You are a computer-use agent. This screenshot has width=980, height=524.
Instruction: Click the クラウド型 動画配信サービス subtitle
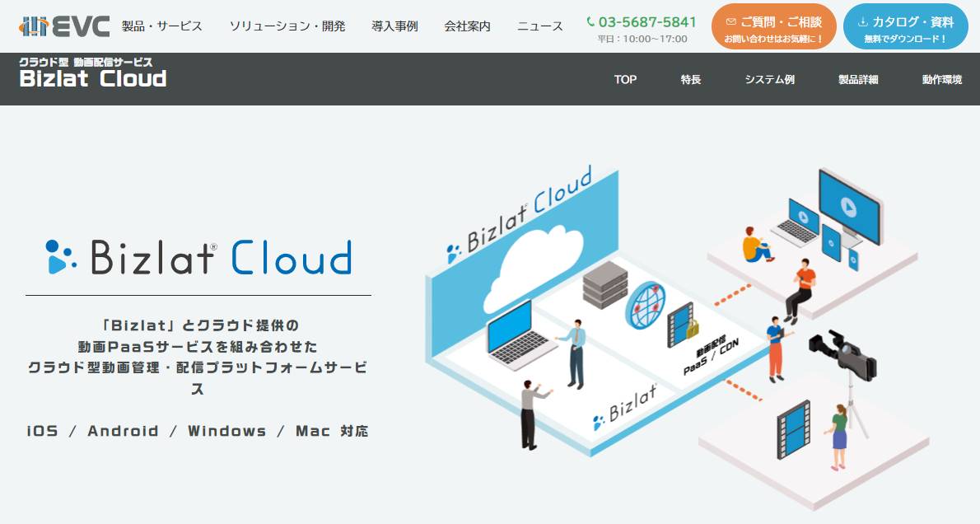[86, 62]
